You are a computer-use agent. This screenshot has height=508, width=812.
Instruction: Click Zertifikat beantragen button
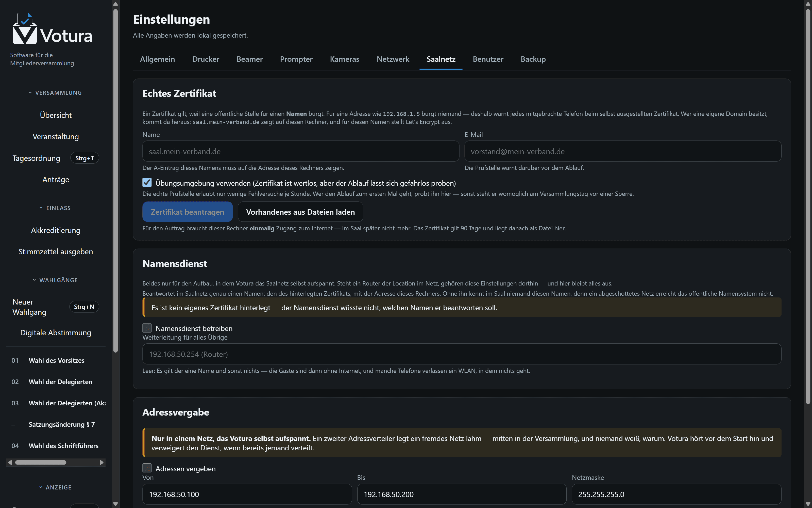tap(188, 212)
